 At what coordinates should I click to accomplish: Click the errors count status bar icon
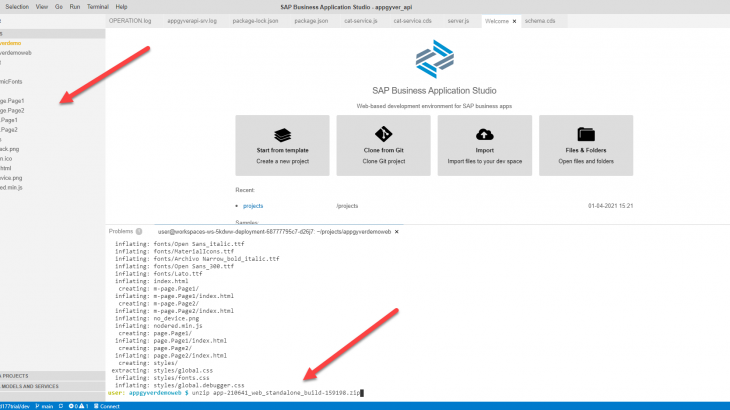tap(73, 406)
